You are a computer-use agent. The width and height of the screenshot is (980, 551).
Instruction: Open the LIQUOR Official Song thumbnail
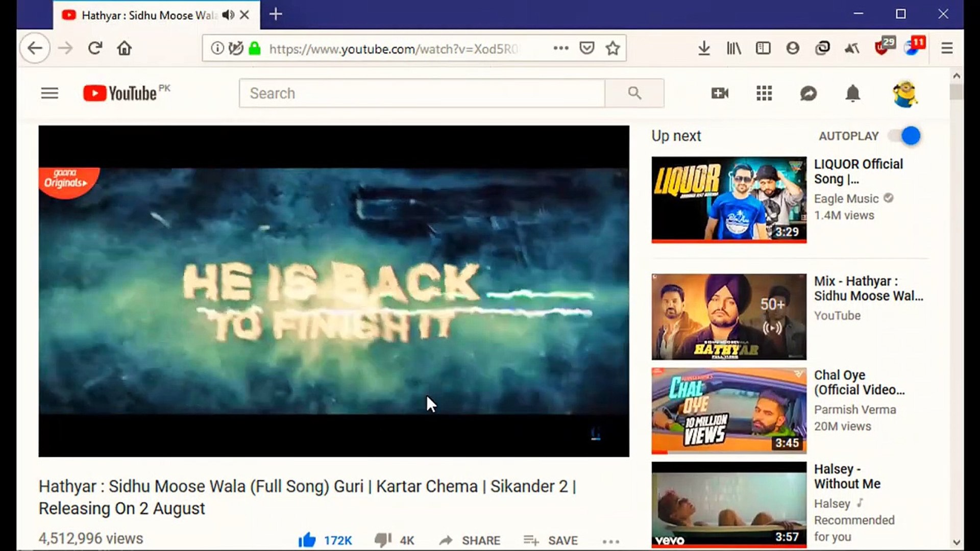click(x=729, y=200)
